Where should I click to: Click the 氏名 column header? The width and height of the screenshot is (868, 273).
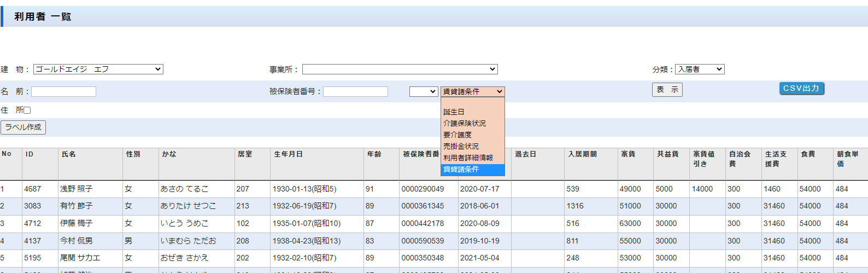point(69,154)
